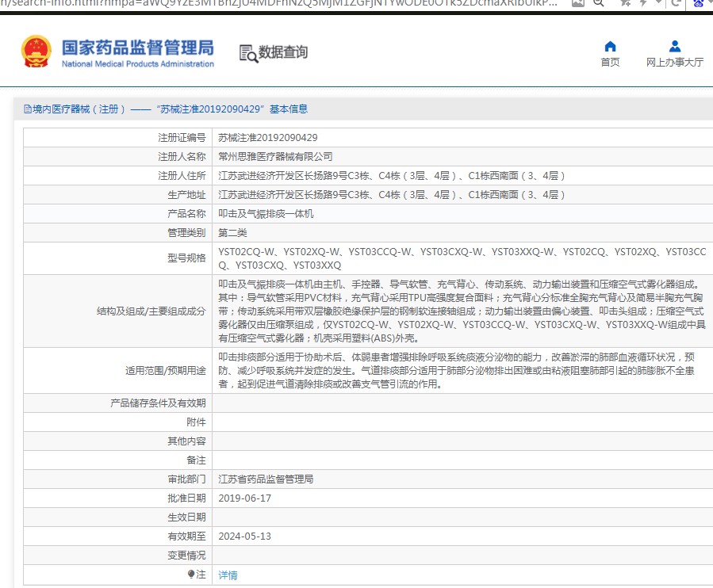The image size is (713, 588).
Task: Click the blue user silhouette icon
Action: 675,46
